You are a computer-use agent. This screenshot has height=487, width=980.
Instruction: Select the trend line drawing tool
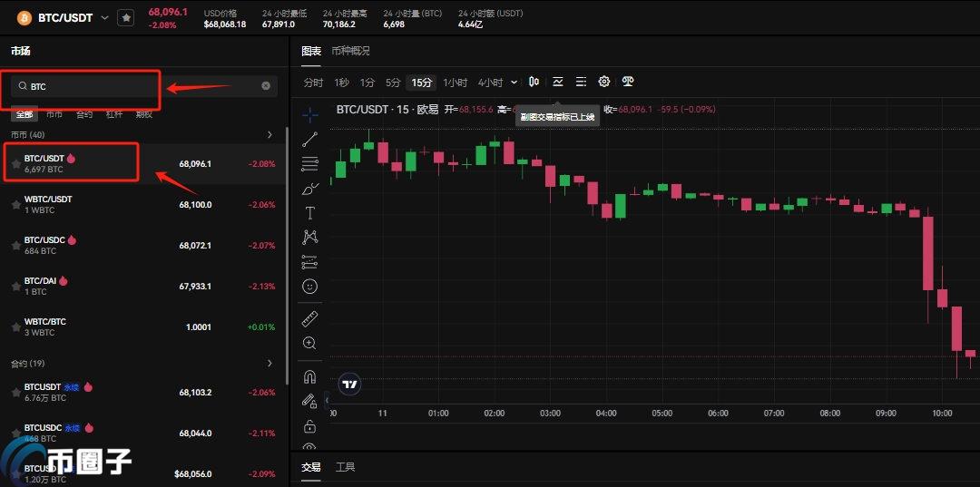pos(310,139)
